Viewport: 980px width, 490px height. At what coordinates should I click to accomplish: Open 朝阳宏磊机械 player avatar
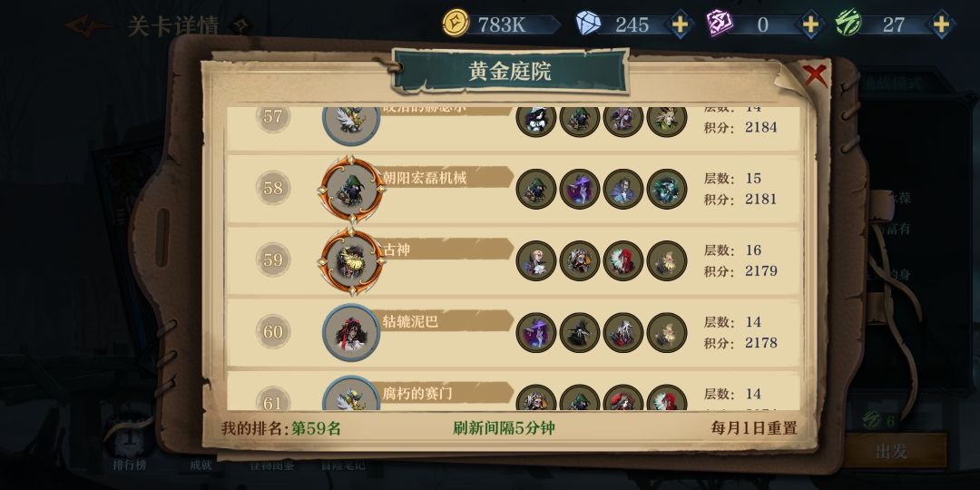tap(351, 189)
